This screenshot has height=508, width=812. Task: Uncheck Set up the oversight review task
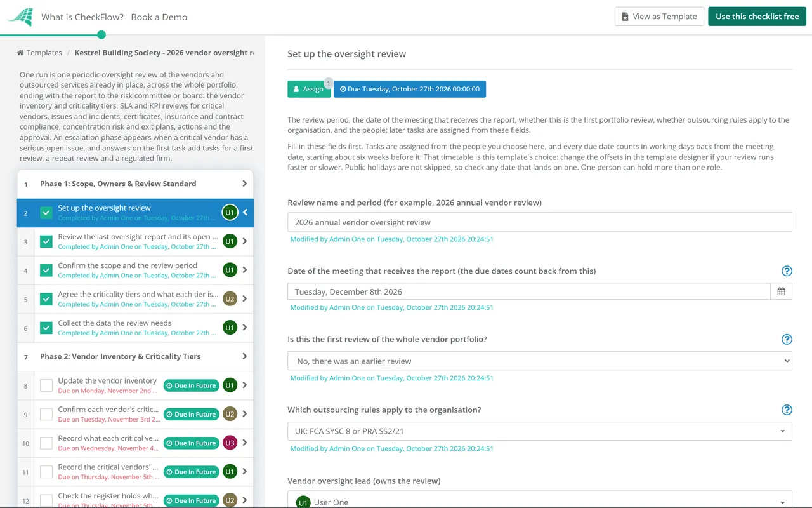point(46,213)
